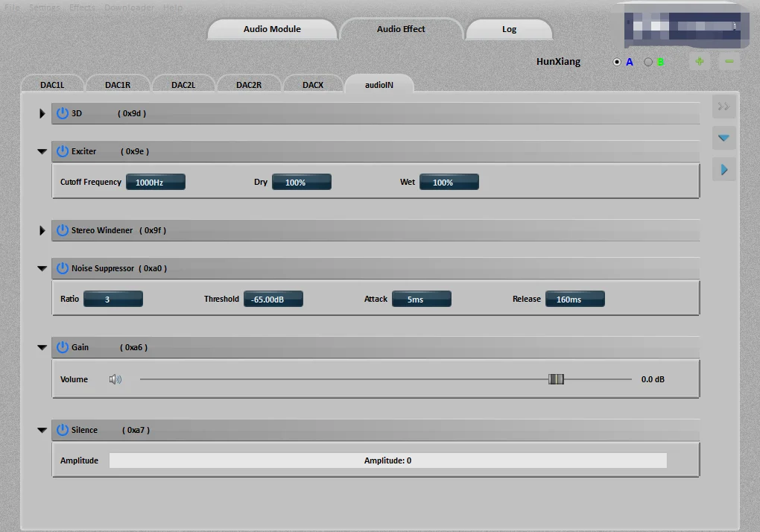The image size is (760, 532).
Task: Toggle the 3D effect power icon
Action: coord(62,113)
